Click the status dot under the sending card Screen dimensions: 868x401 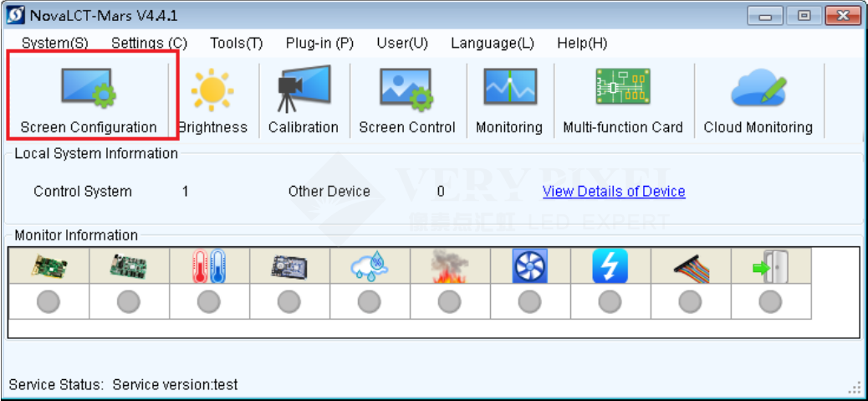click(49, 302)
